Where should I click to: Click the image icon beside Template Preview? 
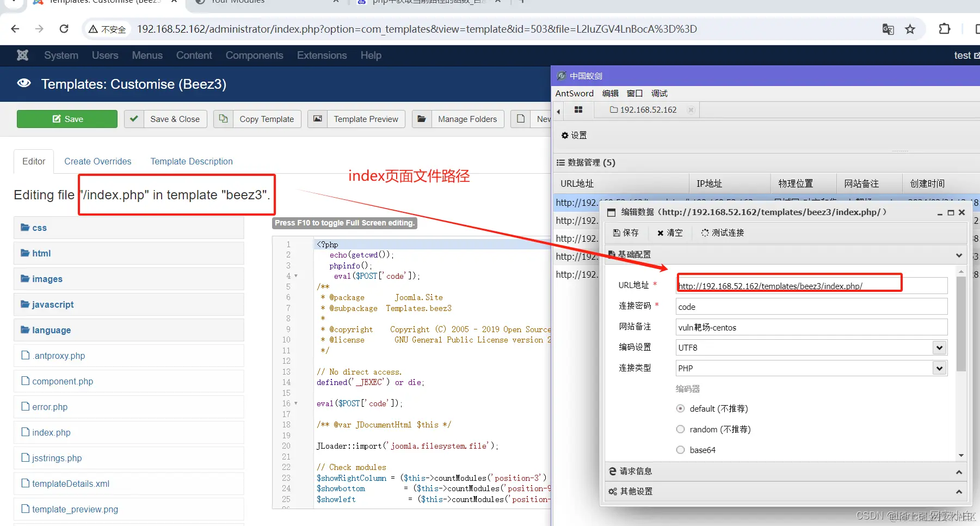[318, 119]
